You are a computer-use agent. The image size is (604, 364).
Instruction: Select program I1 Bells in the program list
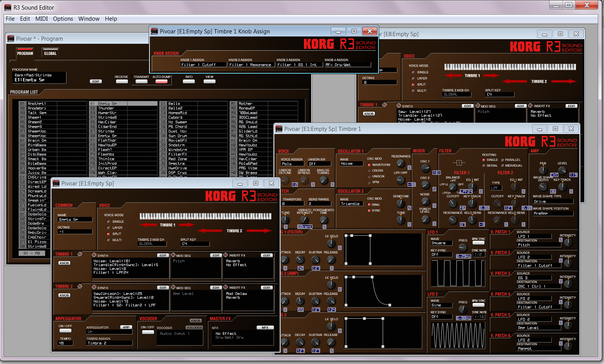click(194, 104)
